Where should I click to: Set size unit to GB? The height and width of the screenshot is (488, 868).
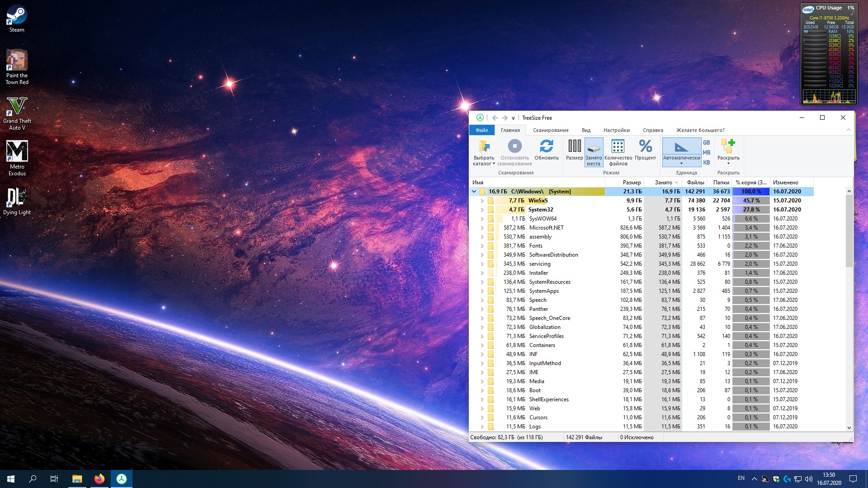coord(706,142)
